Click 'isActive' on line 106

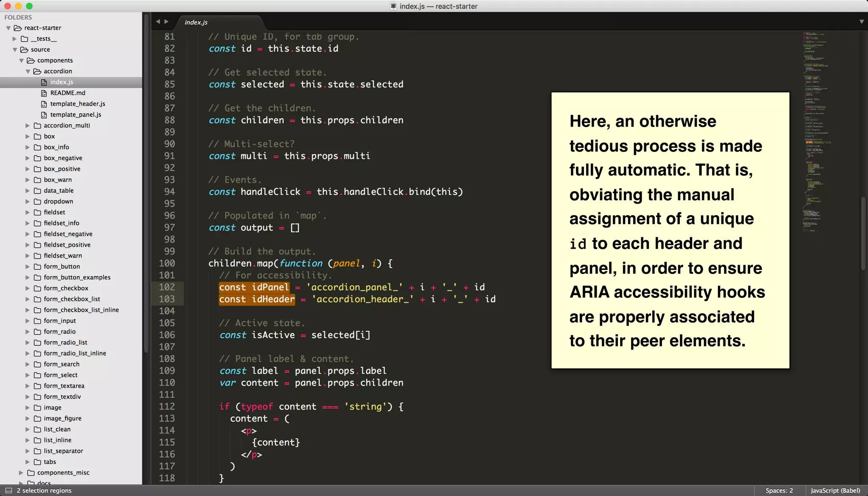tap(273, 335)
